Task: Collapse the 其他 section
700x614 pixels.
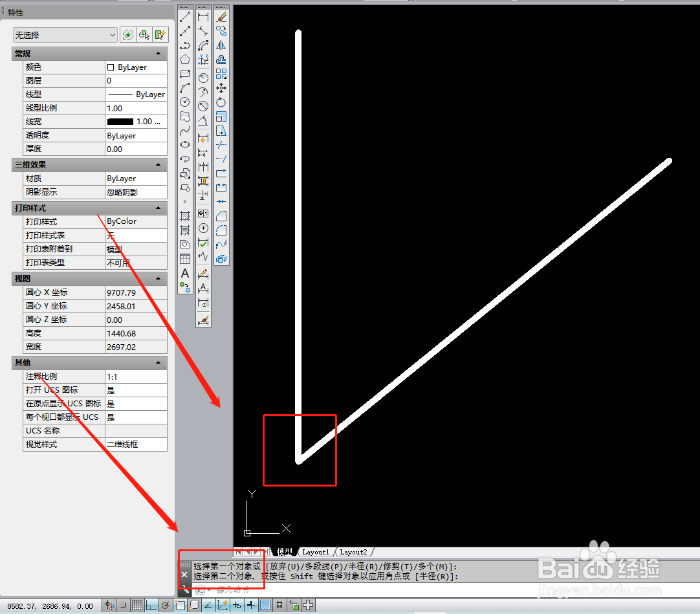Action: tap(158, 362)
